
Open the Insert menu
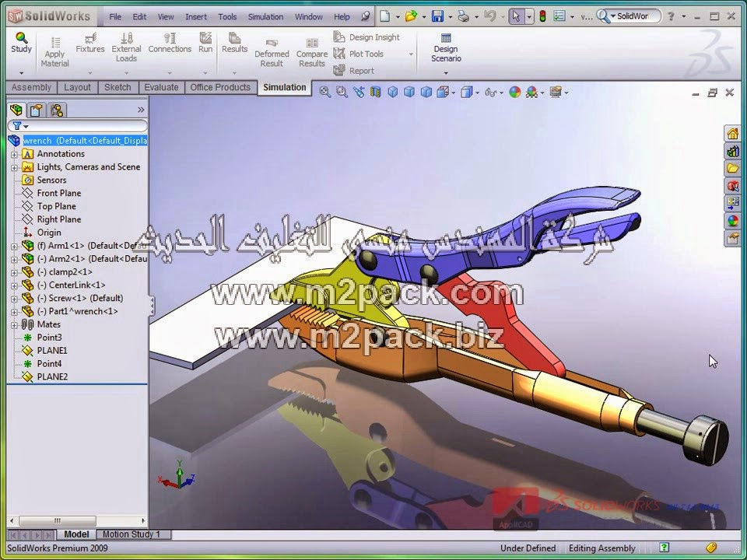[x=196, y=16]
